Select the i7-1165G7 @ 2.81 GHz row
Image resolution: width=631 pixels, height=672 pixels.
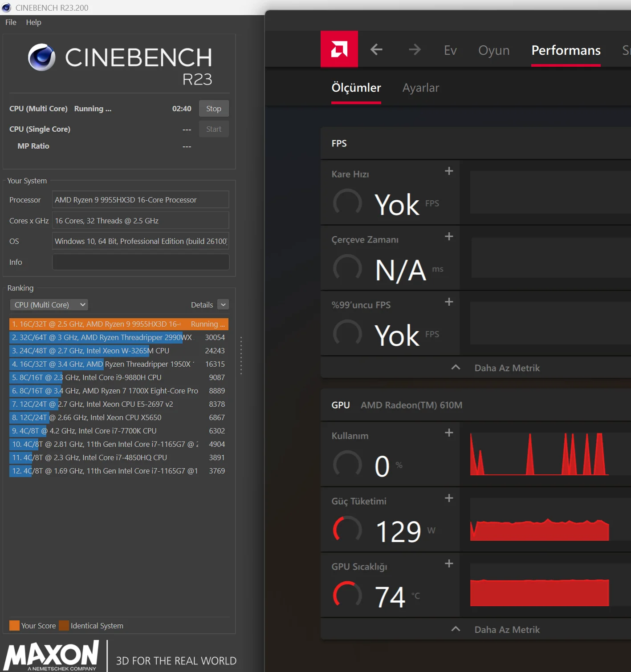(x=119, y=444)
